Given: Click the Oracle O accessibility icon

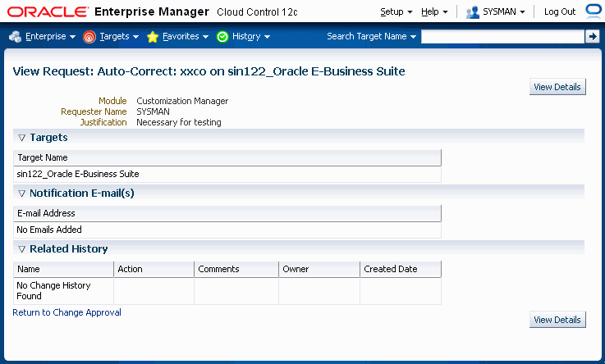Looking at the screenshot, I should pos(594,11).
